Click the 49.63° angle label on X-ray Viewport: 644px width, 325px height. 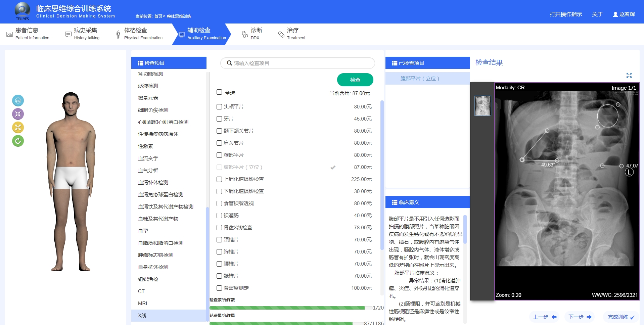point(548,165)
